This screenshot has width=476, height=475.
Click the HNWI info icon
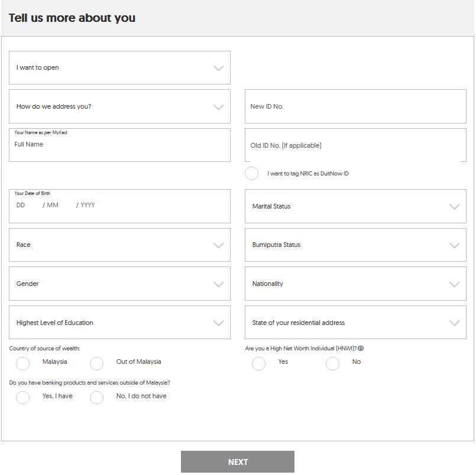pyautogui.click(x=361, y=349)
